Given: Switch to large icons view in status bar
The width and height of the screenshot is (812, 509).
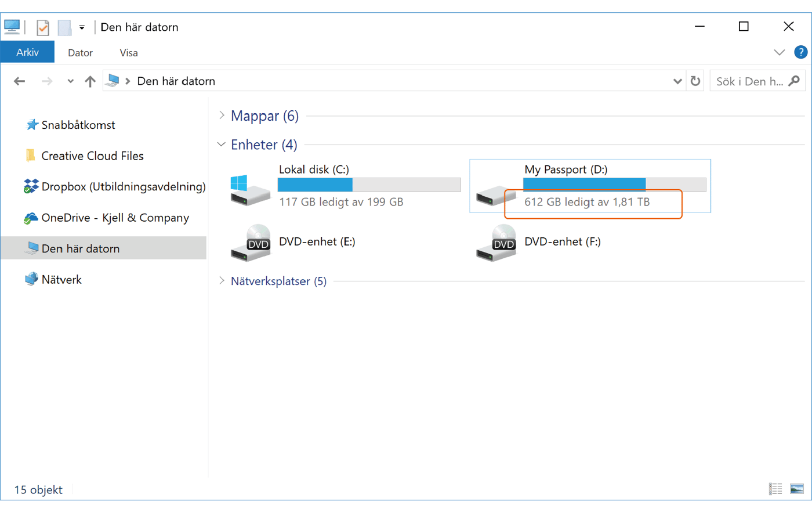Looking at the screenshot, I should click(797, 489).
